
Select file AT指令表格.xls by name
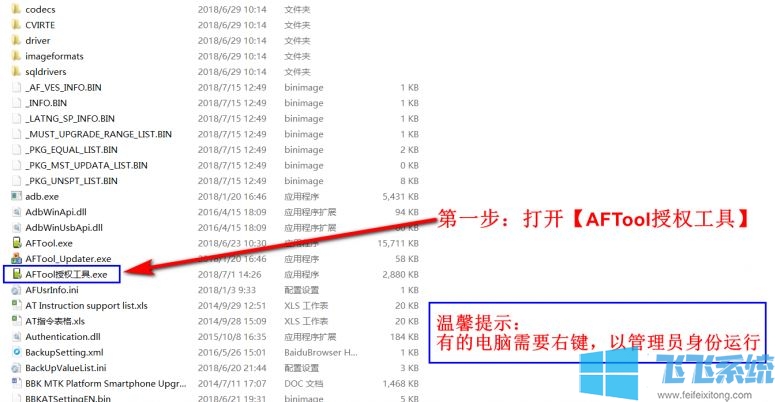pyautogui.click(x=55, y=321)
